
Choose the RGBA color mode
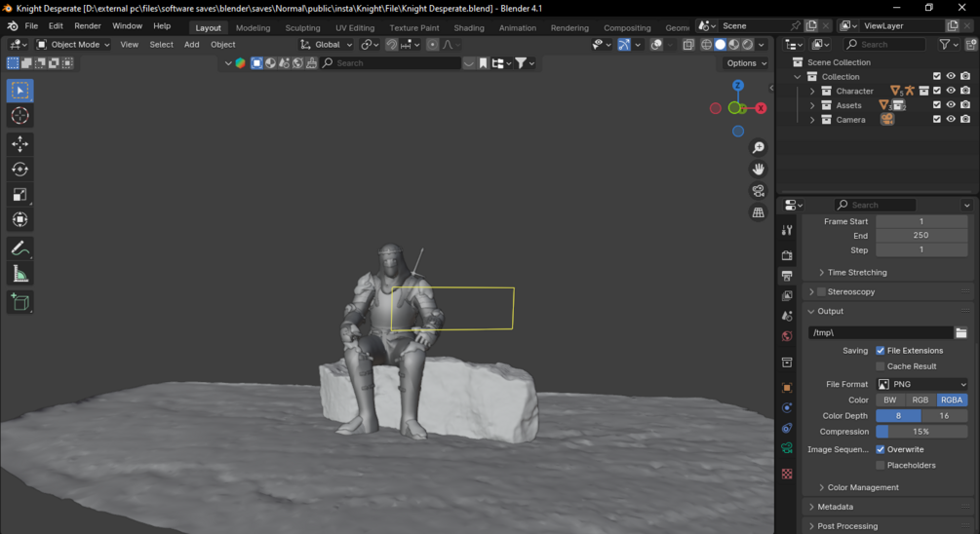pos(952,400)
